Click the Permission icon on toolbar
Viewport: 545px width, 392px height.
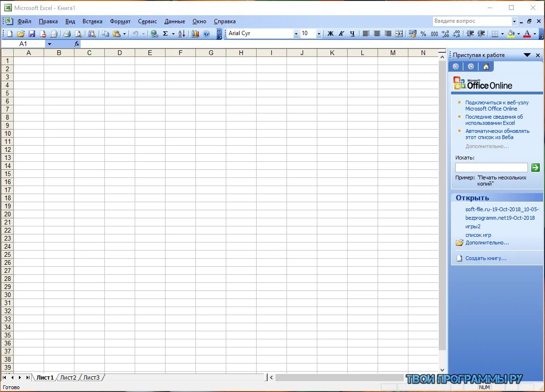[x=43, y=34]
